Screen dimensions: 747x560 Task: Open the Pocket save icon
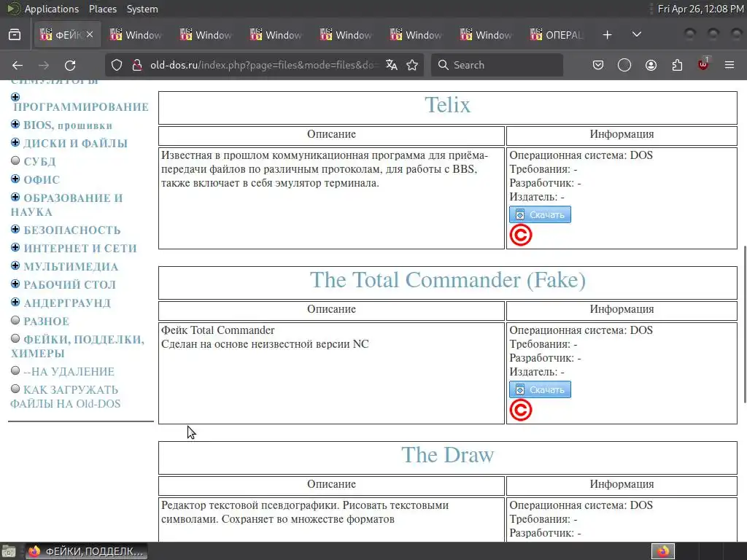click(598, 65)
